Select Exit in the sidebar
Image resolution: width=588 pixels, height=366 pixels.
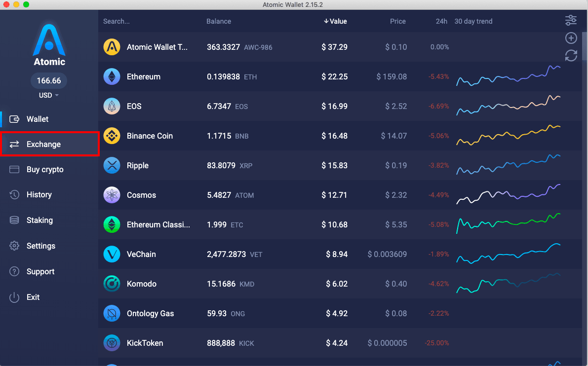click(x=49, y=297)
